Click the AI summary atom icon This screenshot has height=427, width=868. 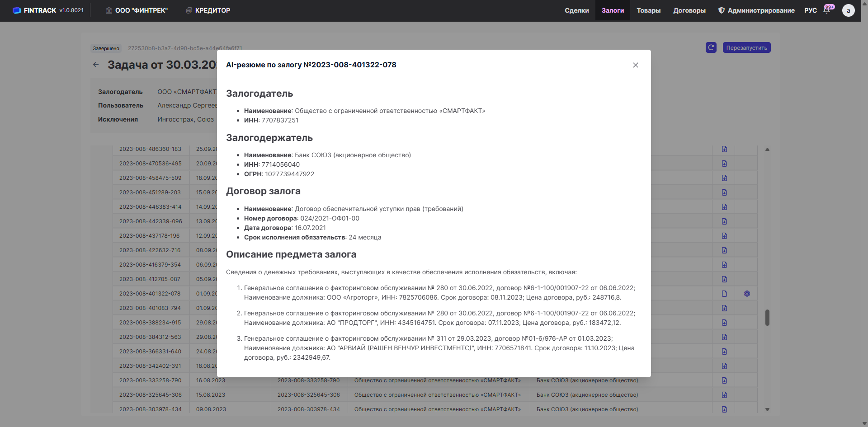(747, 294)
